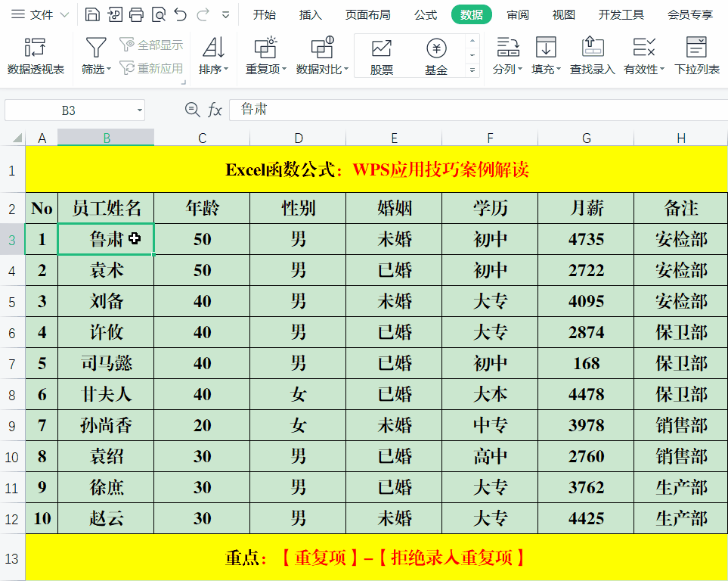Click the Undo arrow icon
Viewport: 728px width, 581px height.
pyautogui.click(x=180, y=14)
